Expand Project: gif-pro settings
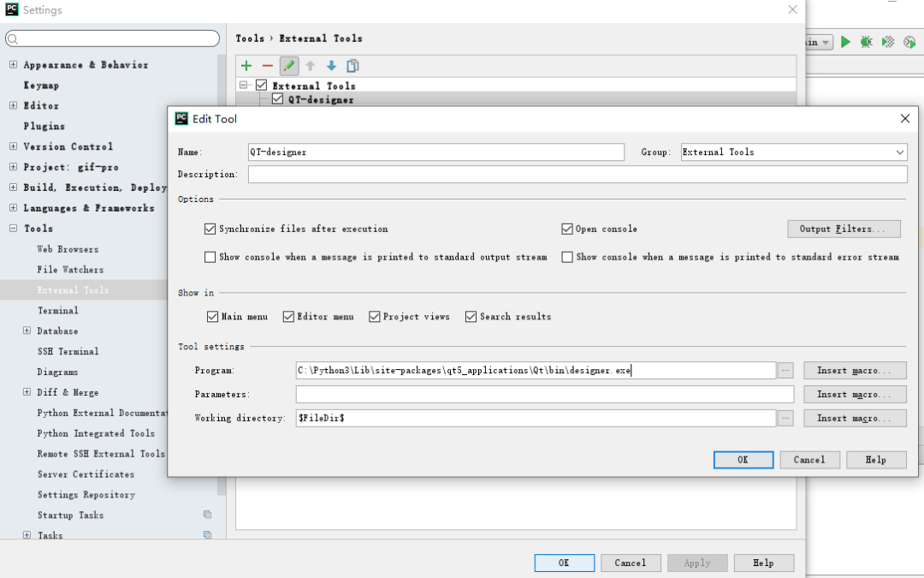 (13, 167)
